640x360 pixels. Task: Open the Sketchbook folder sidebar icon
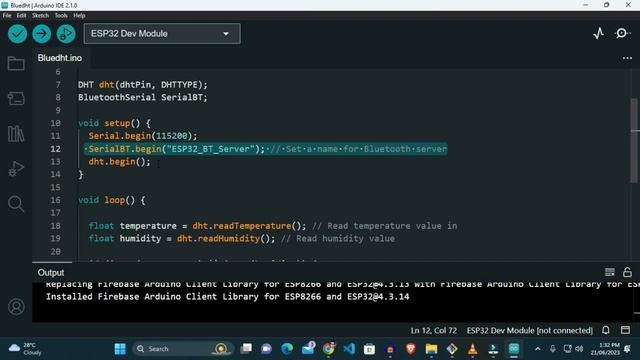(x=16, y=64)
